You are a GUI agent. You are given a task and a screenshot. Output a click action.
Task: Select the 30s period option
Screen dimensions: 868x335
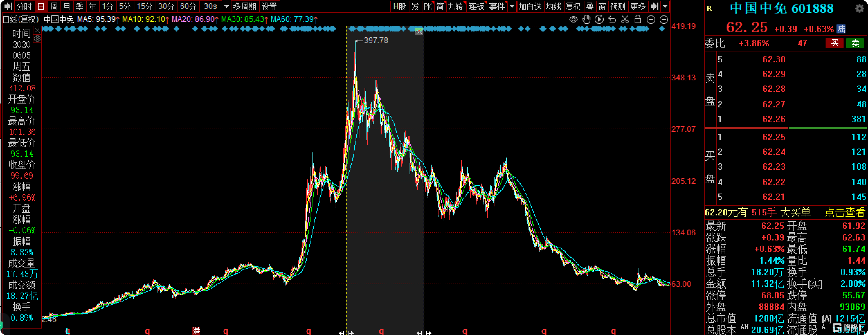pos(211,6)
